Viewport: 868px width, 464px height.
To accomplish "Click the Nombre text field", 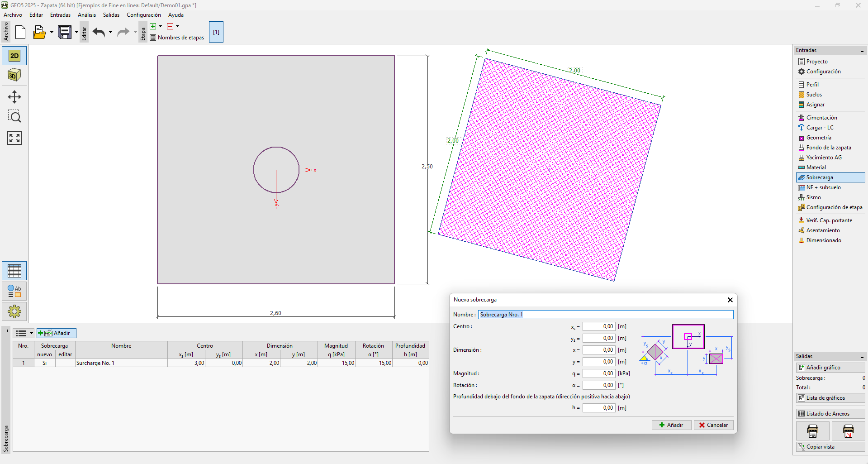I will tap(605, 315).
